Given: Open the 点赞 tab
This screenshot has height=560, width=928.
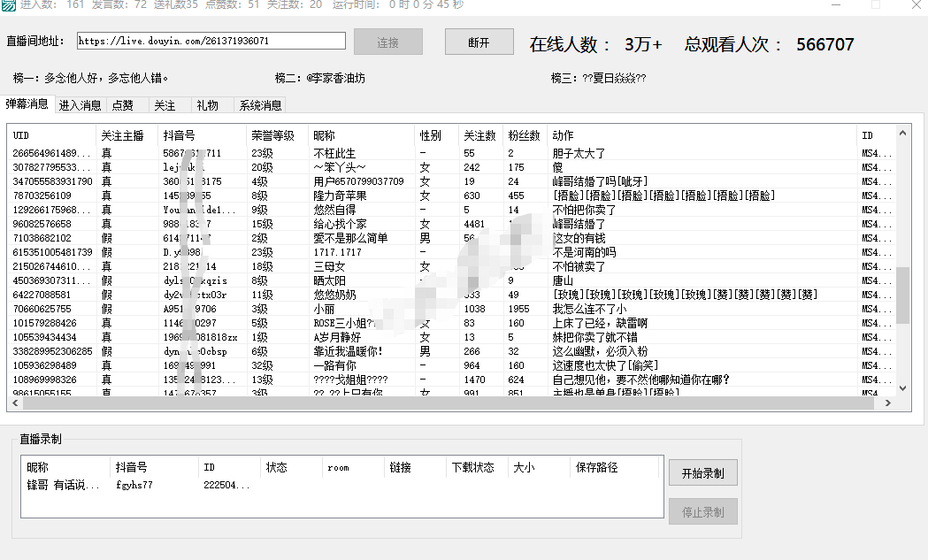Looking at the screenshot, I should (x=123, y=105).
